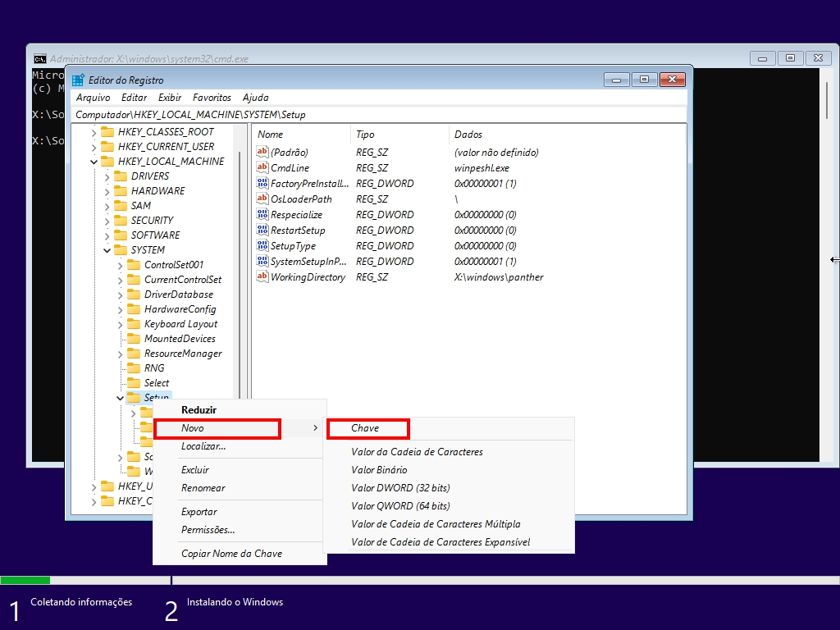Click the DRIVERS folder icon

(x=121, y=176)
